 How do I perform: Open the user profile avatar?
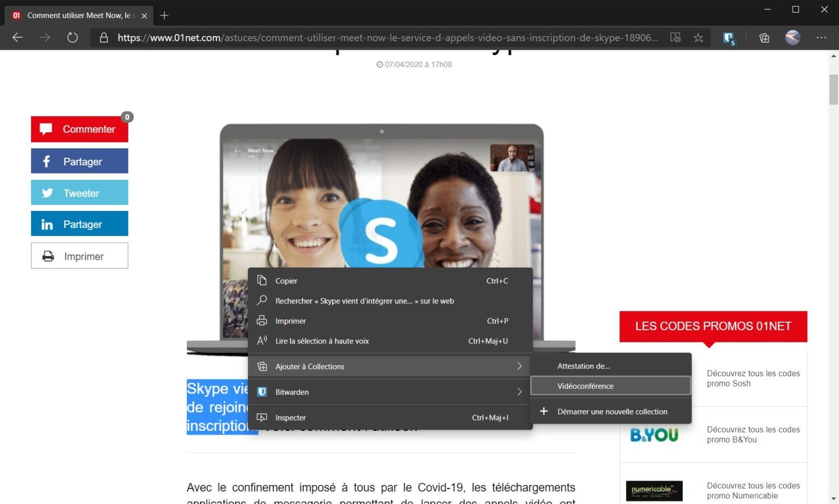tap(793, 38)
